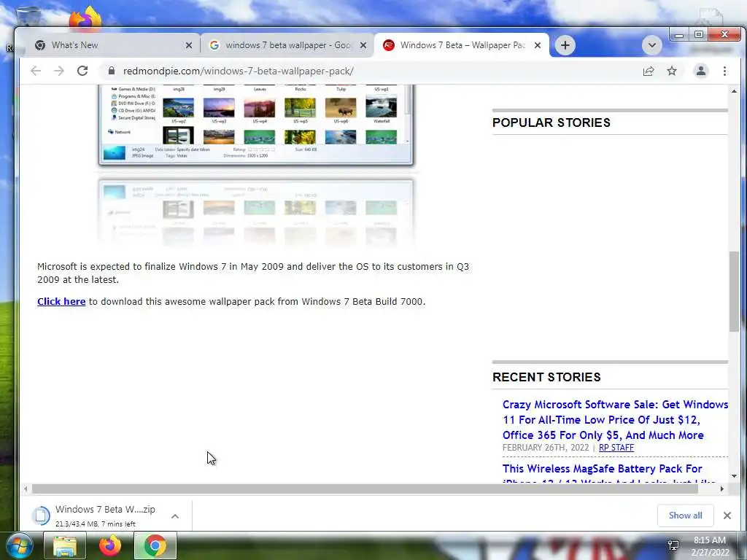Screen dimensions: 747x560
Task: Open the Crazy Microsoft Software Sale story
Action: [x=615, y=419]
